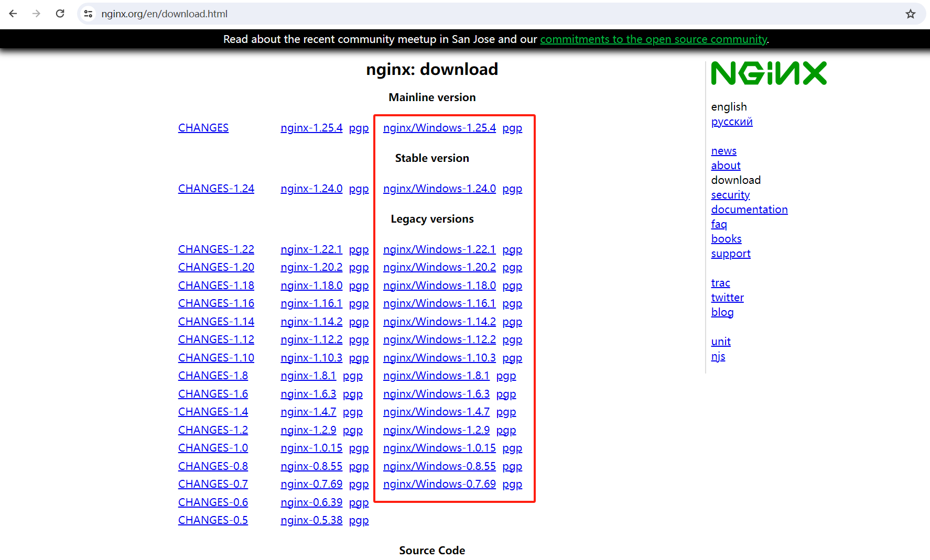
Task: Open pgp signature for nginx-0.5.38
Action: (359, 520)
